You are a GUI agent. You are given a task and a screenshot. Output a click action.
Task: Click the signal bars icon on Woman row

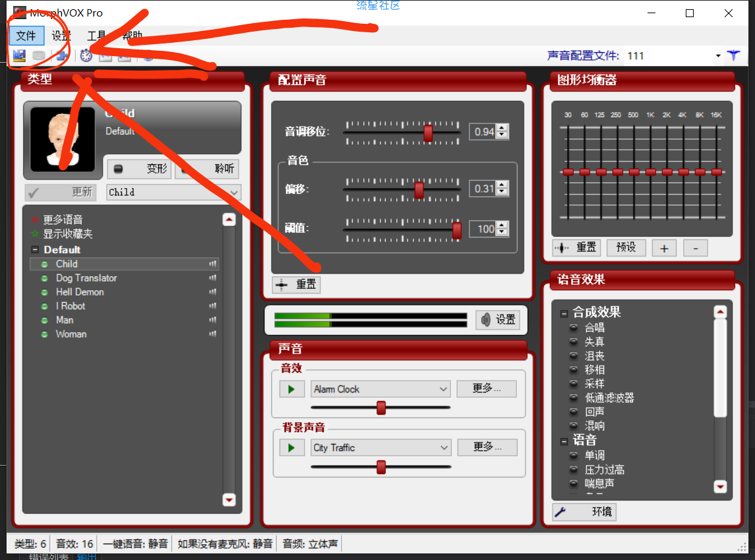click(x=212, y=334)
